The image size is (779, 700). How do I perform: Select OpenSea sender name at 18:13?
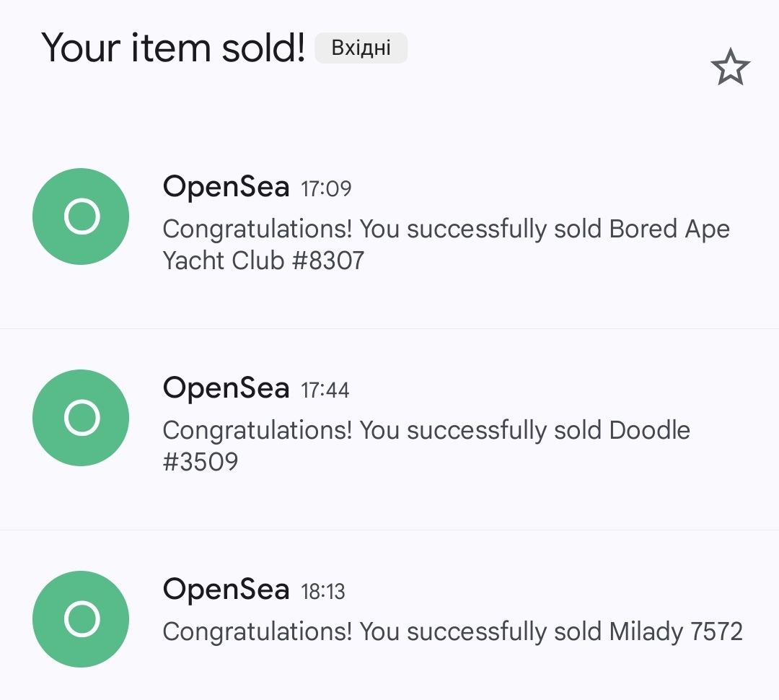coord(226,590)
